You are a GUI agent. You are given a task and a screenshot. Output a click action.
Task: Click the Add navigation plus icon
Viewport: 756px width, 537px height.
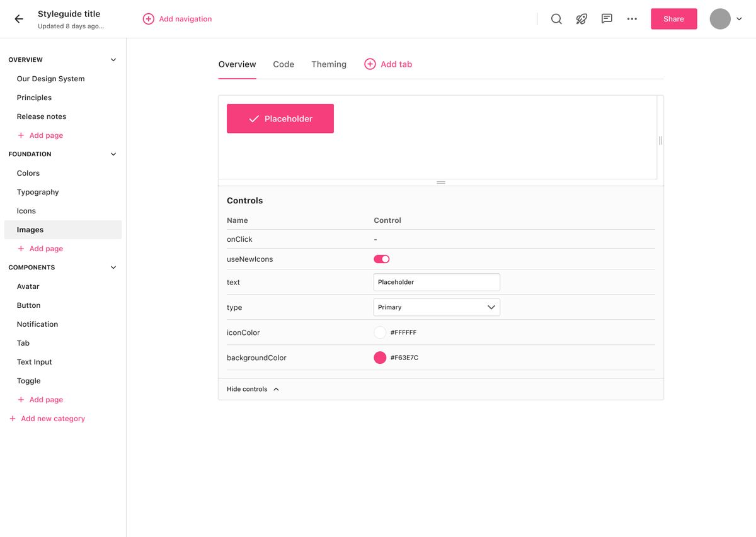pos(149,19)
